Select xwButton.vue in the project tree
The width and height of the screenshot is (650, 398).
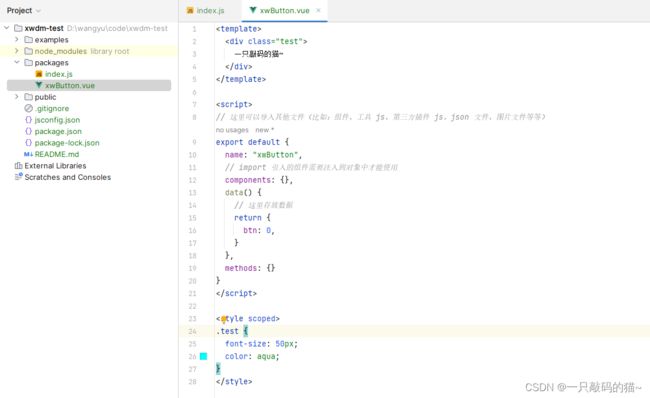pos(70,85)
